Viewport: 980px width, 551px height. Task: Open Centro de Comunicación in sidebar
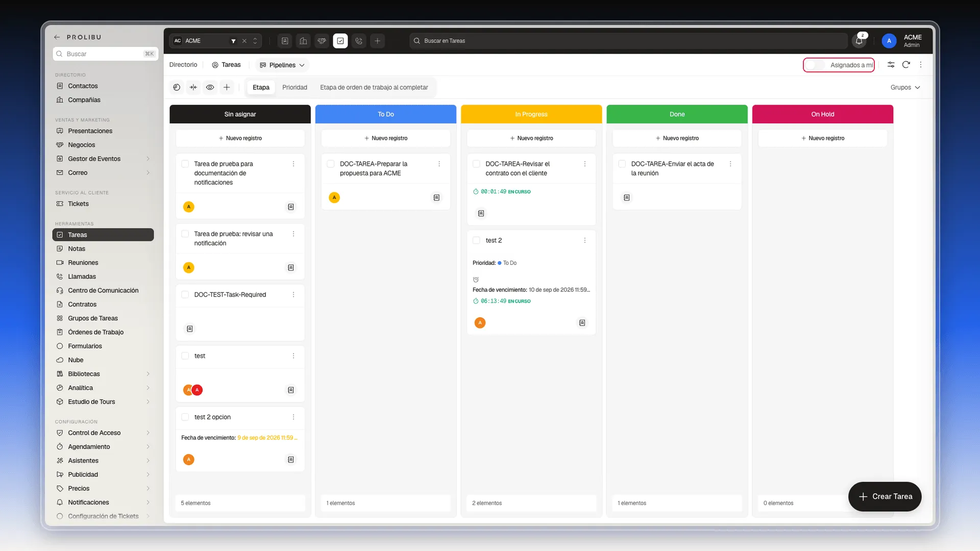click(x=103, y=290)
